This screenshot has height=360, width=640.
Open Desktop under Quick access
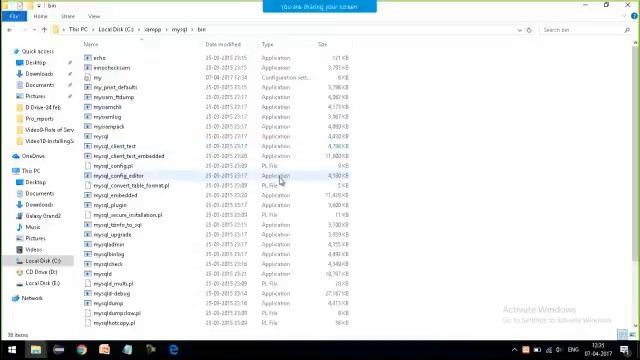(36, 63)
